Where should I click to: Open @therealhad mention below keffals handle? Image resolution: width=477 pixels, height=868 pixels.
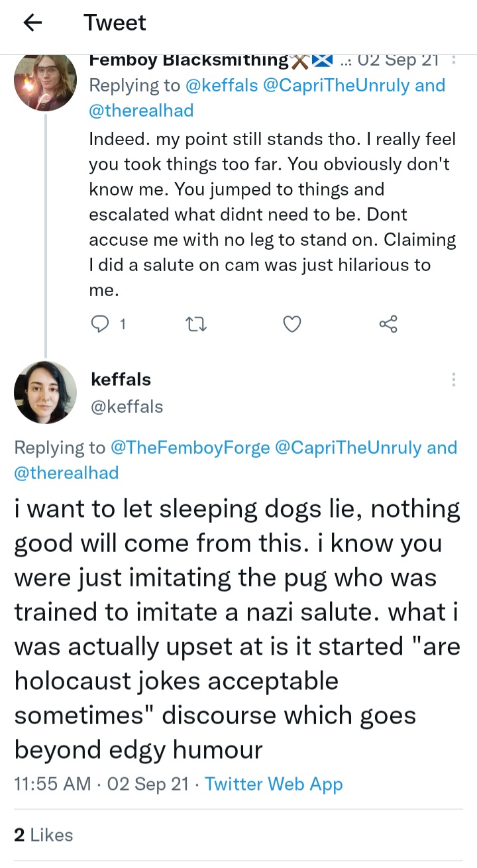point(66,472)
